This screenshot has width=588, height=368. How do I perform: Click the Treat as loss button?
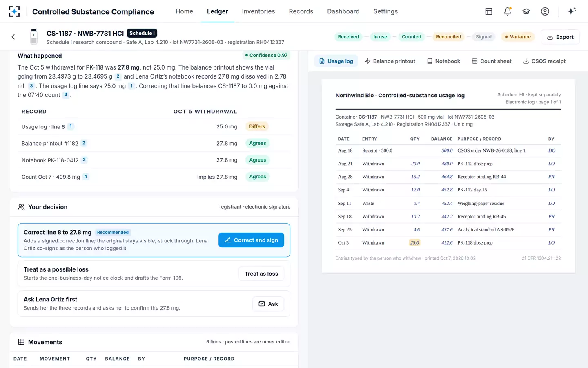click(261, 274)
